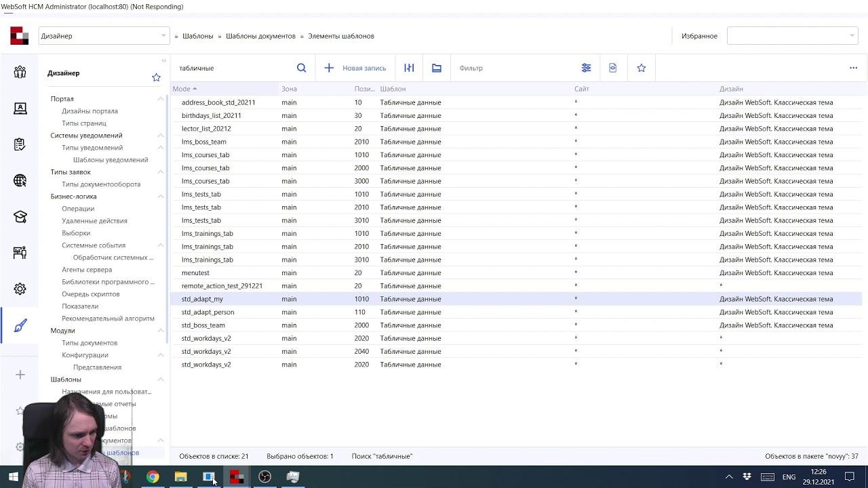
Task: Click the search field containing табличные
Action: pyautogui.click(x=234, y=68)
